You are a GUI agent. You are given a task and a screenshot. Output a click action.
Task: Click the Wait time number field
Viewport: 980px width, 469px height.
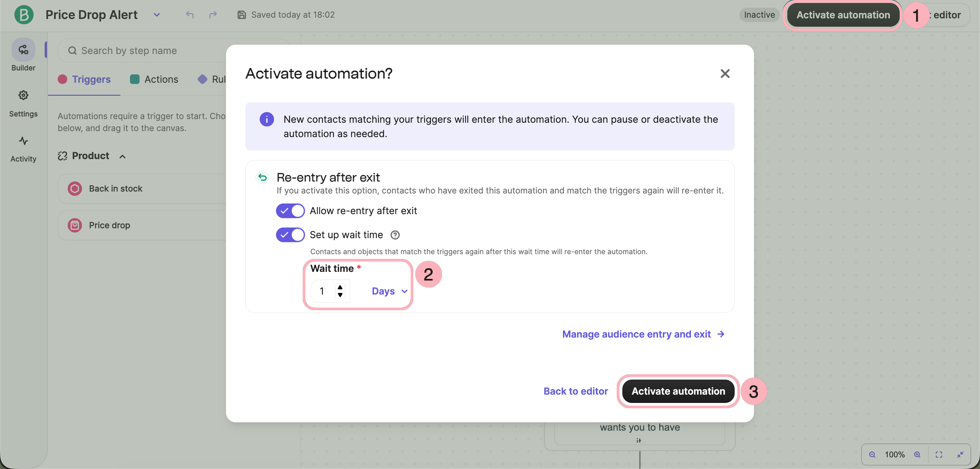click(x=329, y=291)
